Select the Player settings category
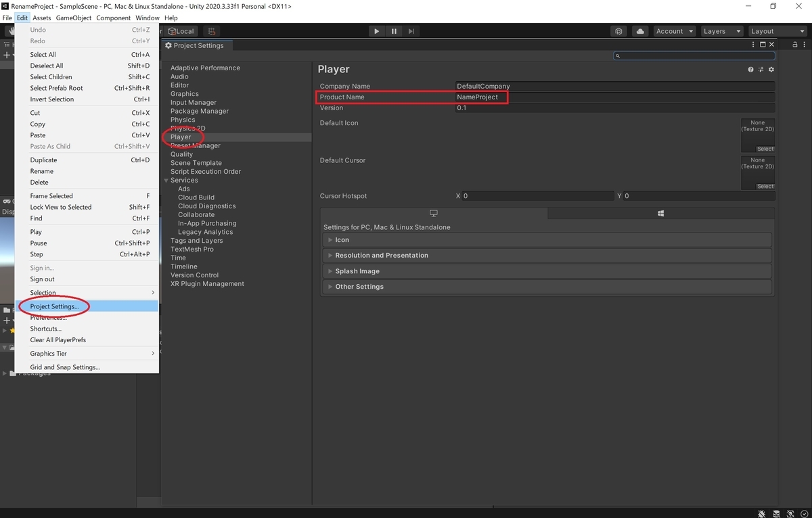 pos(181,137)
